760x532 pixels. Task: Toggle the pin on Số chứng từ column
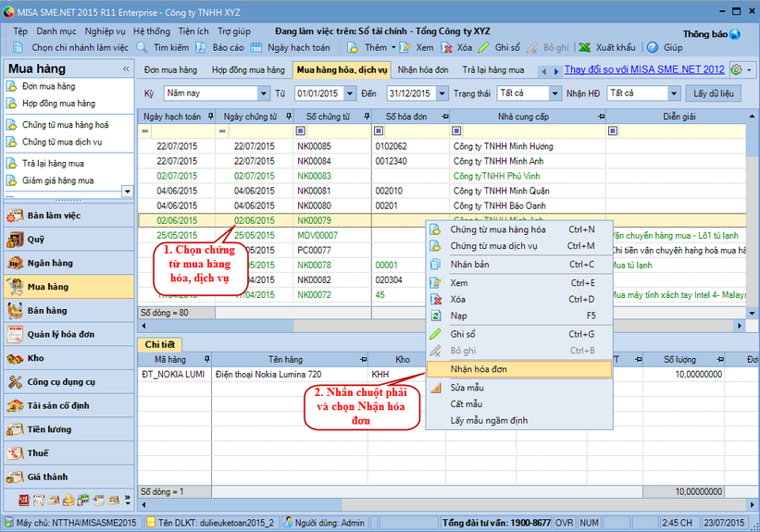[x=367, y=117]
